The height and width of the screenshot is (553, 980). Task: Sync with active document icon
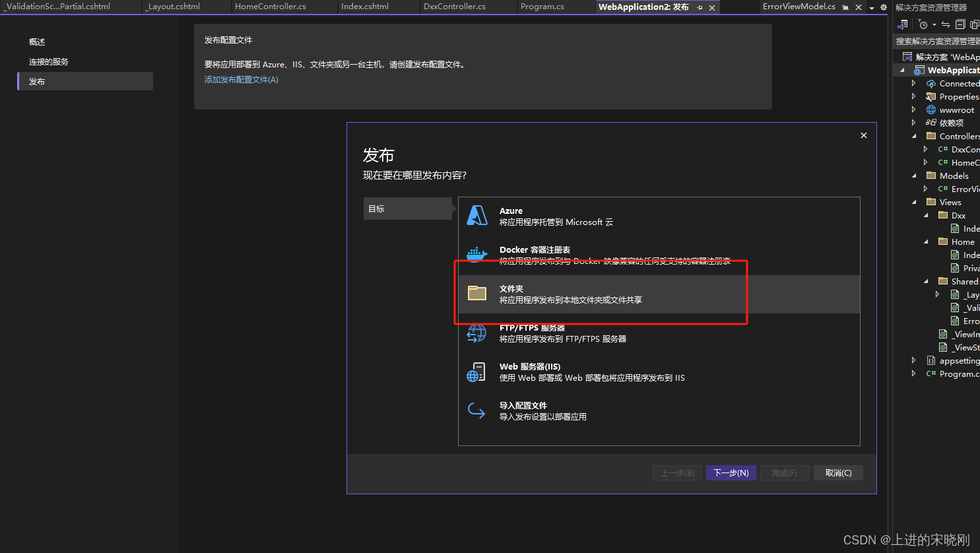tap(946, 24)
